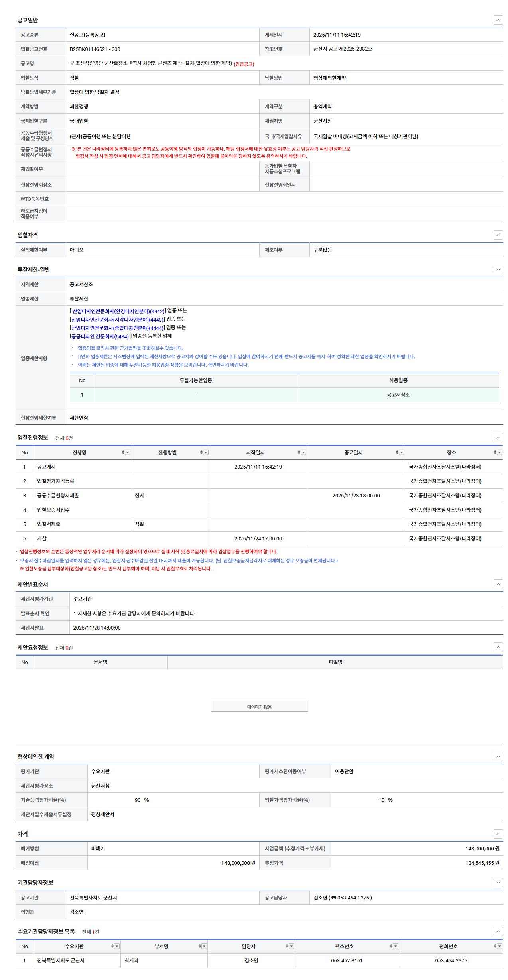Image resolution: width=508 pixels, height=980 pixels.
Task: Open the filter dropdown on the 장소 column
Action: click(x=500, y=452)
